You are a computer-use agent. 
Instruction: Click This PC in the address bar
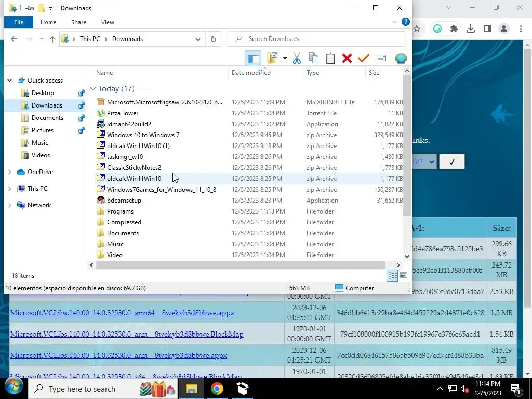point(90,39)
